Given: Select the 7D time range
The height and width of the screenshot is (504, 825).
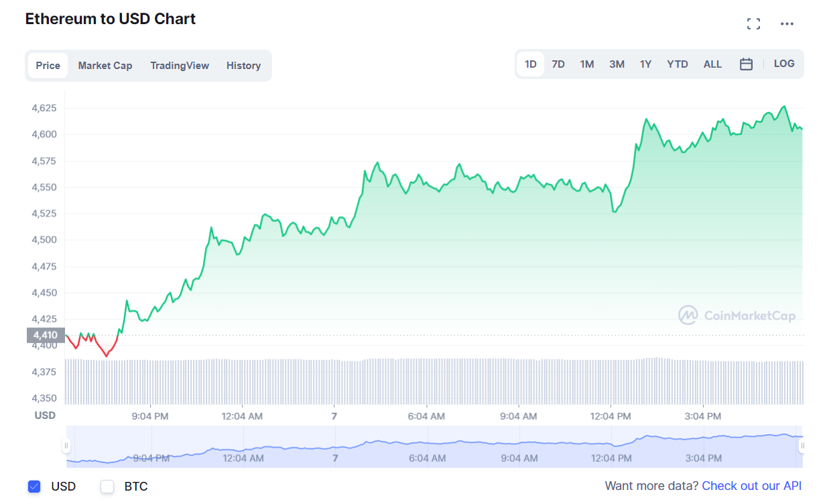Looking at the screenshot, I should [558, 64].
